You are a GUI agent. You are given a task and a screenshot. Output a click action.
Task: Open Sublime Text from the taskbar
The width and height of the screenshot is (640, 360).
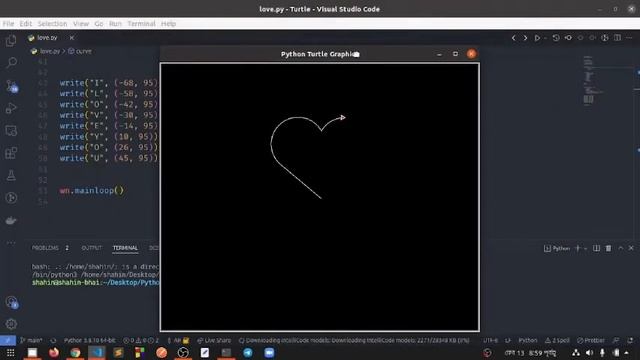118,353
